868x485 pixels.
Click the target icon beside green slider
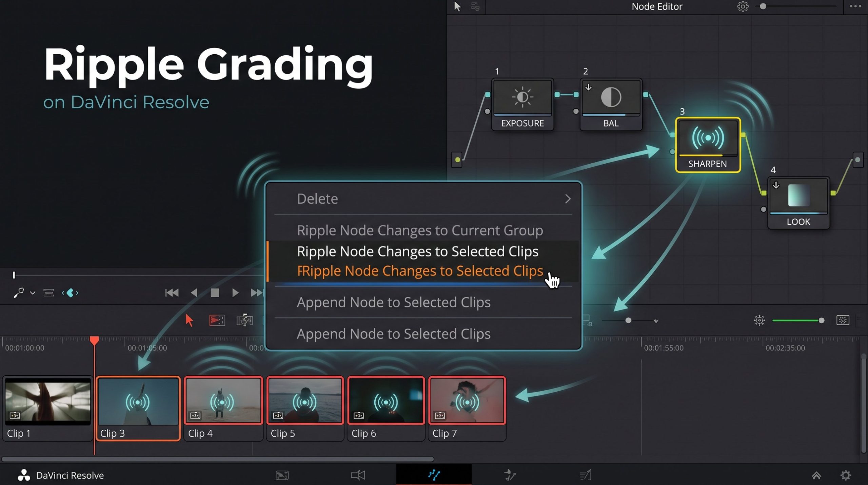point(759,320)
